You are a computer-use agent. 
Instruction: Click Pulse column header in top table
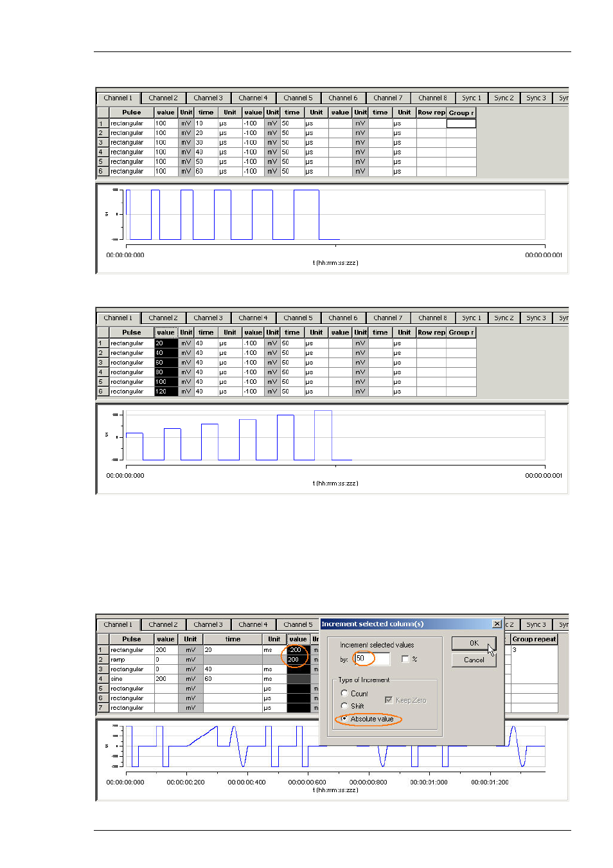(x=131, y=113)
